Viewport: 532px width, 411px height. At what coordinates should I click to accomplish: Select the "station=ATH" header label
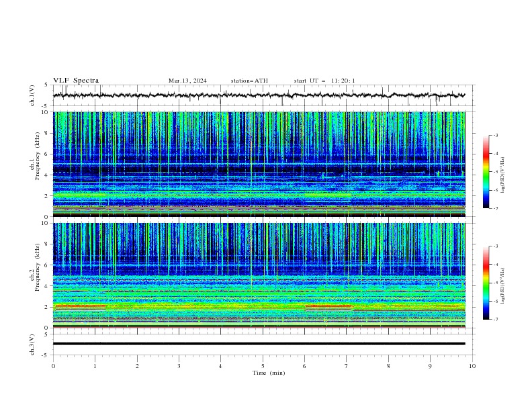pyautogui.click(x=249, y=81)
